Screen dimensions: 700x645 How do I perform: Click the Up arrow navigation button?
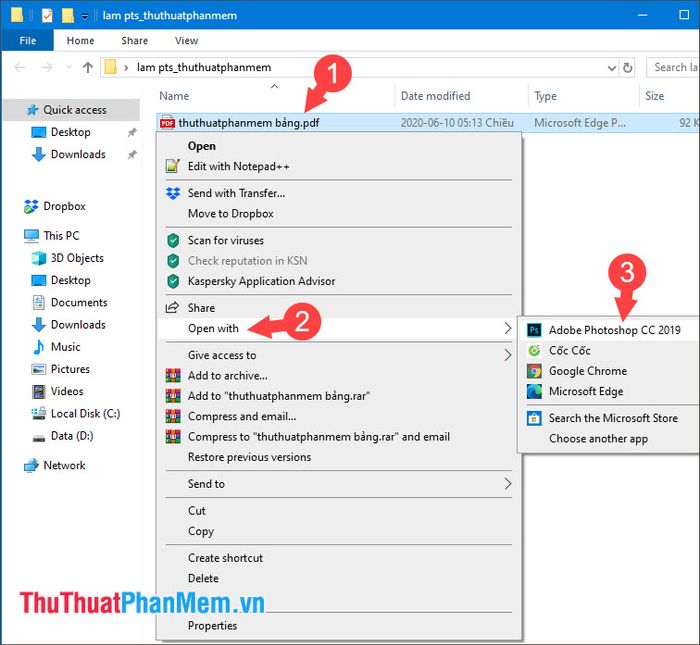pyautogui.click(x=88, y=67)
